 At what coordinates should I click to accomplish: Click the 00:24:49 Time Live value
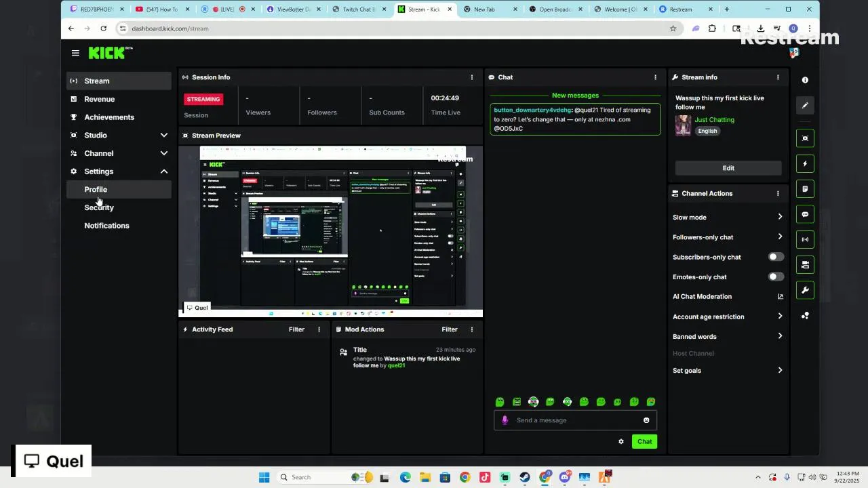(445, 98)
